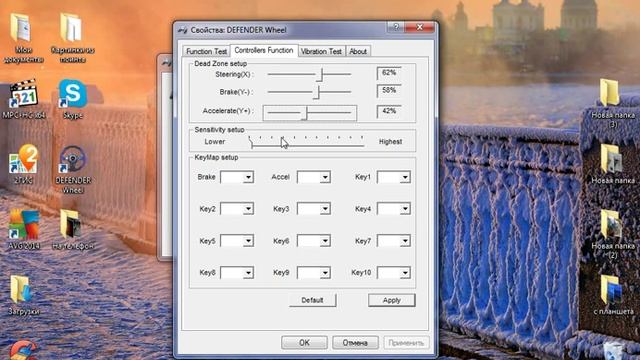
Task: Open Новая папка (2) folder
Action: [613, 234]
